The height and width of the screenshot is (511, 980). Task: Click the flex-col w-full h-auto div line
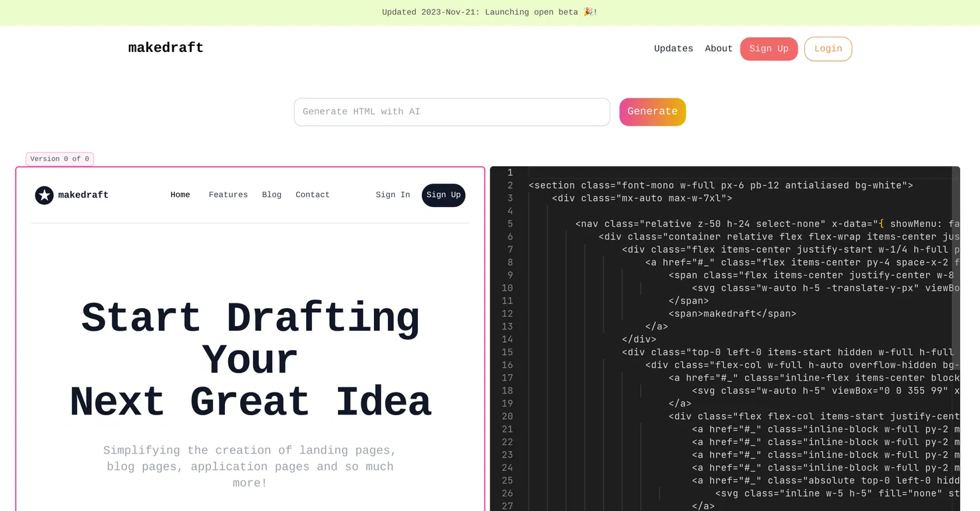(802, 365)
